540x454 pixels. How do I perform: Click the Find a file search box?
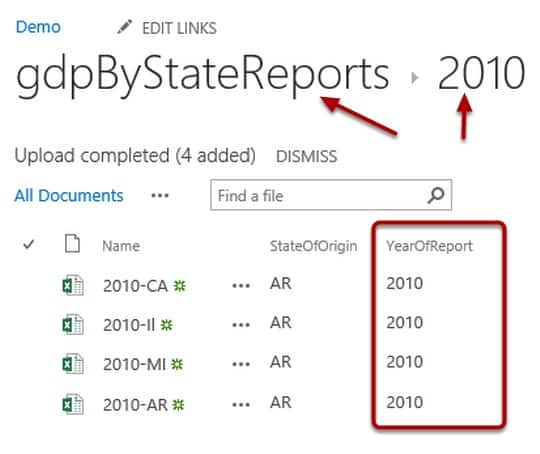331,195
